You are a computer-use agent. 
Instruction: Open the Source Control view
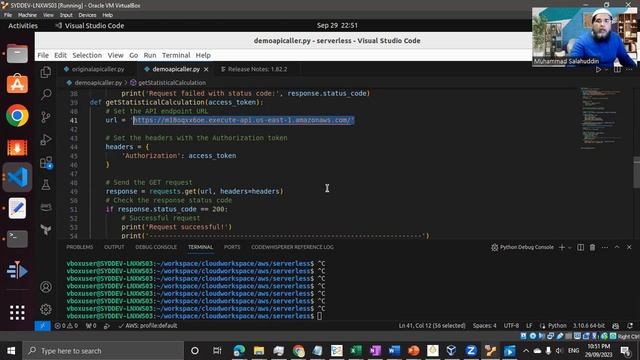tap(46, 117)
